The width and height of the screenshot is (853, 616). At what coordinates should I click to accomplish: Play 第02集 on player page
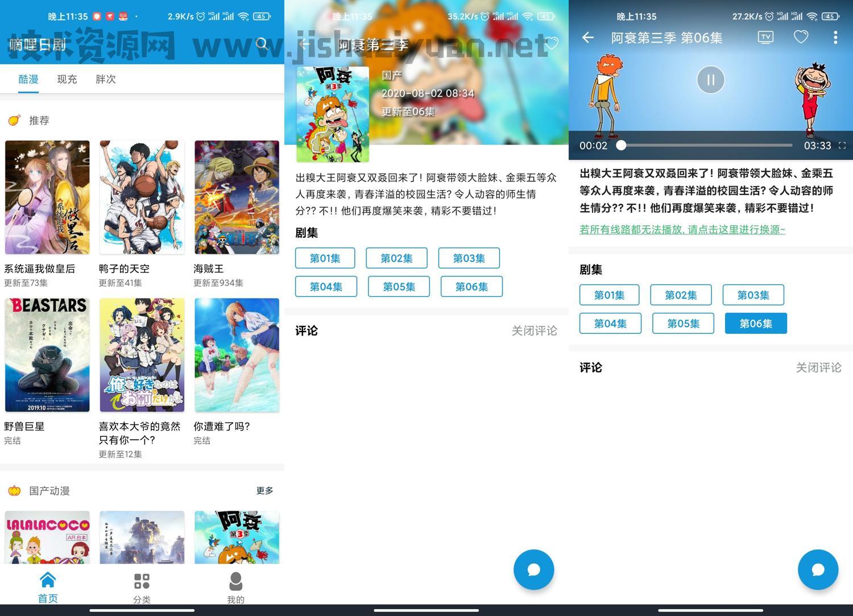coord(681,295)
